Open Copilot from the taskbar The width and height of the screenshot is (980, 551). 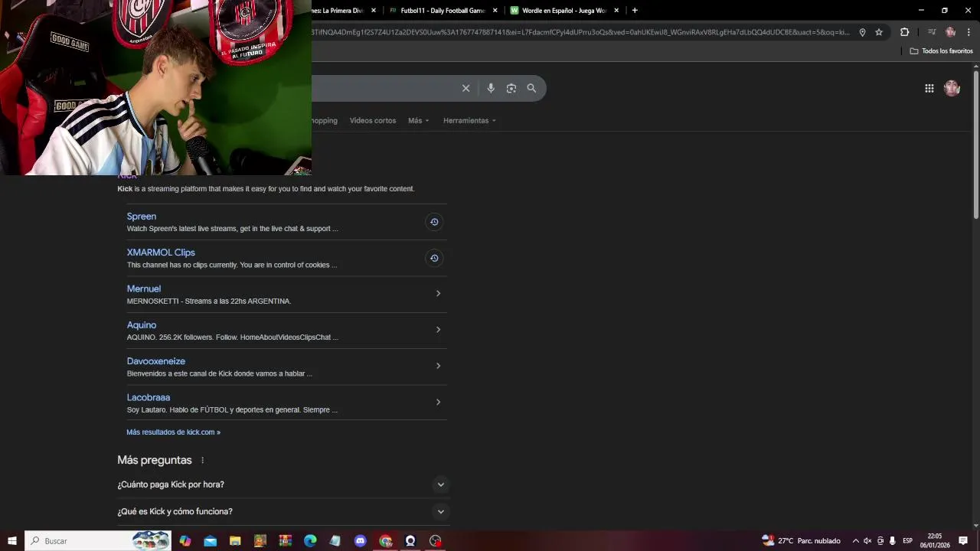click(185, 541)
